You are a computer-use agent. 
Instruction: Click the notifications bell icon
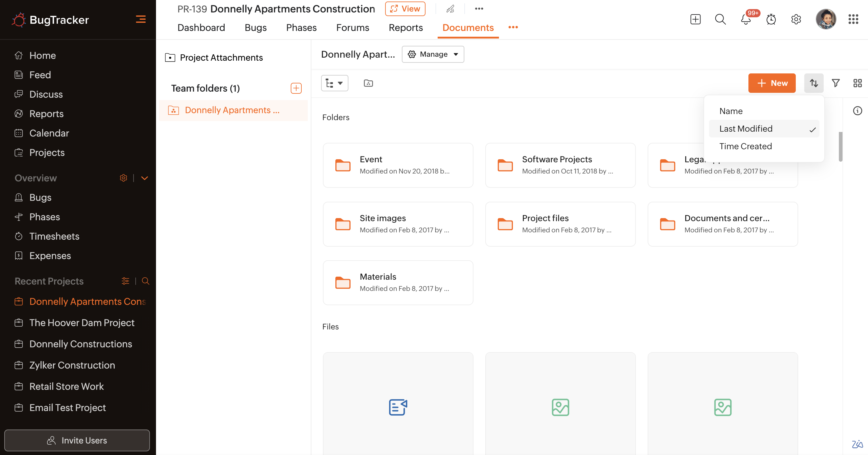click(x=746, y=19)
